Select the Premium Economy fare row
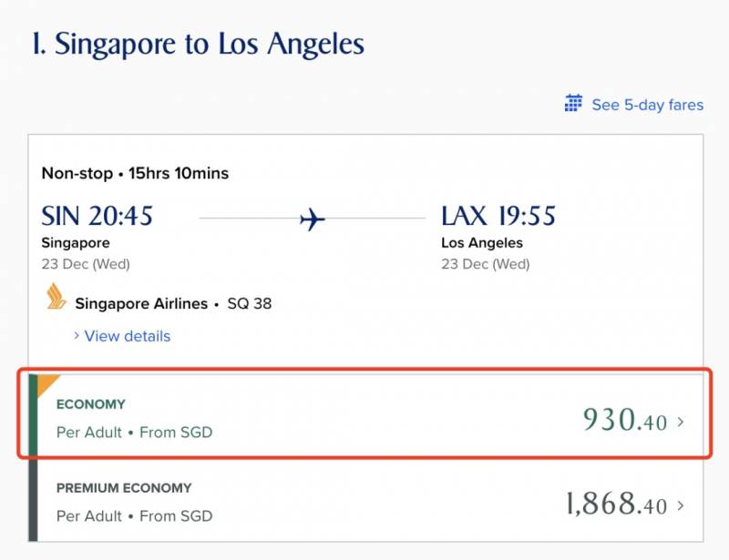Screen dimensions: 729x560 click(364, 502)
